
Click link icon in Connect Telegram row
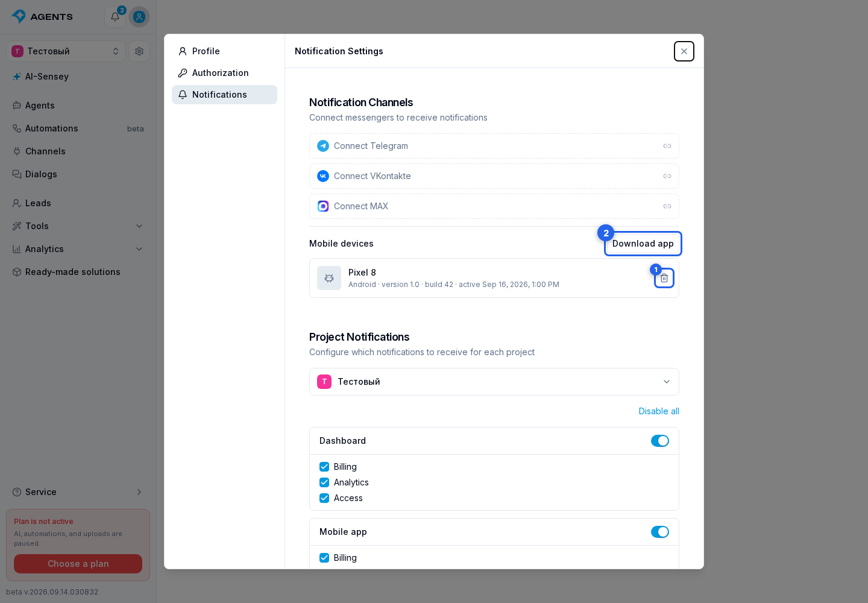coord(667,146)
